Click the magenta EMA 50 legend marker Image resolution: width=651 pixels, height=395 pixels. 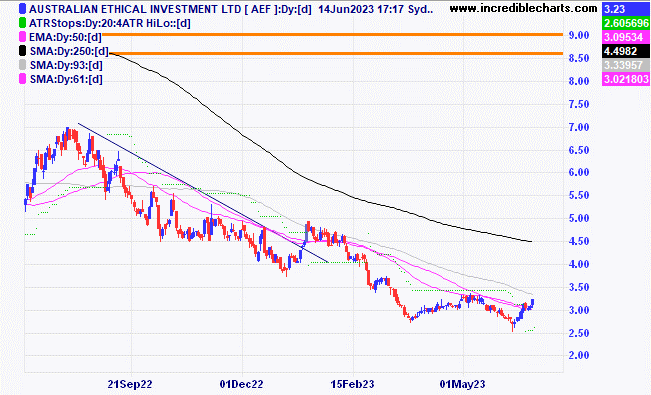pos(22,37)
